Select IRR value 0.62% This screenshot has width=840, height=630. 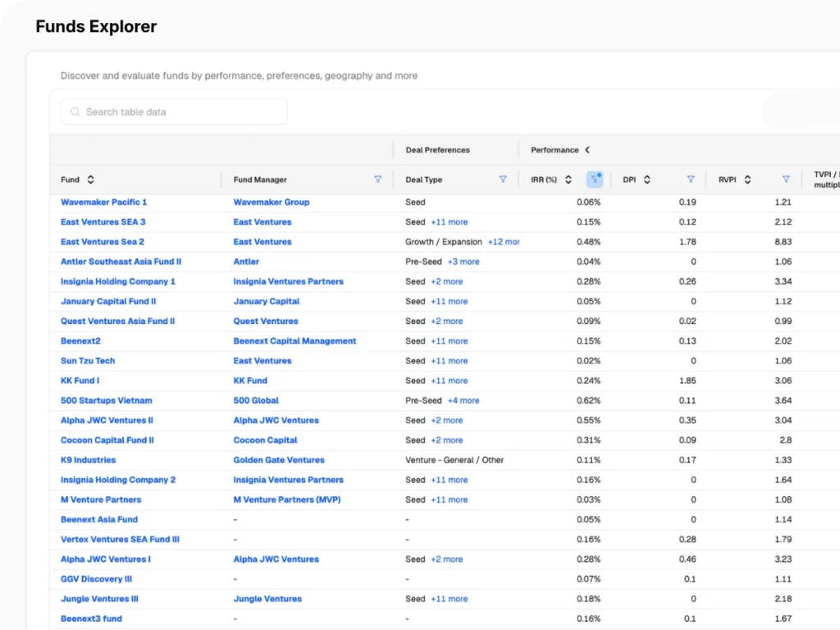588,400
